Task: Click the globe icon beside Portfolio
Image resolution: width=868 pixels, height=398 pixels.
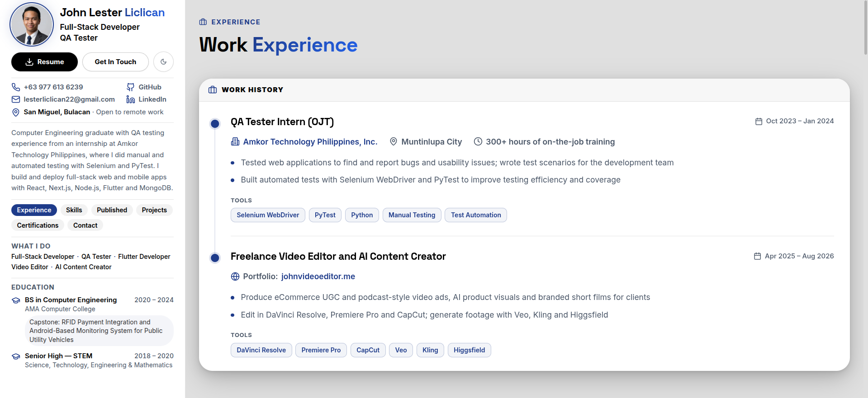Action: click(x=235, y=276)
